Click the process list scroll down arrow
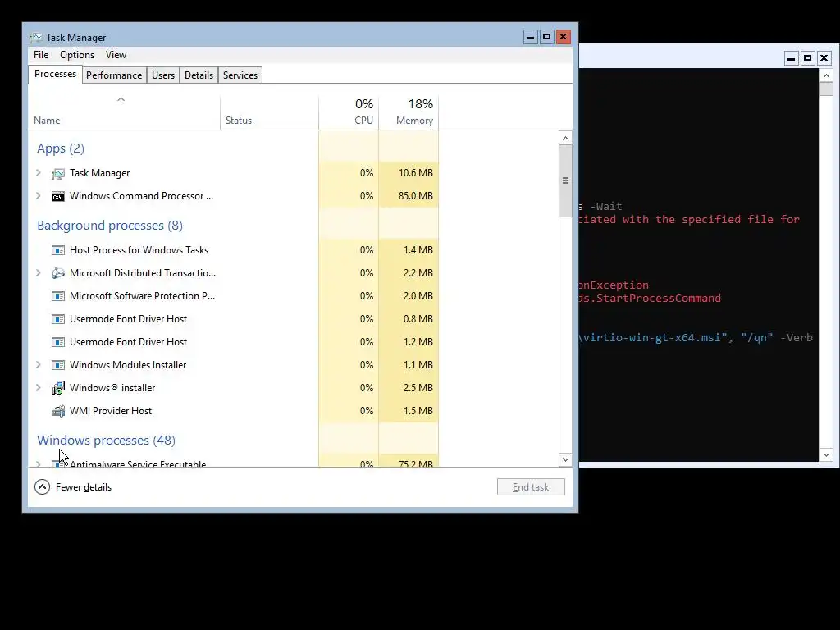 point(565,459)
